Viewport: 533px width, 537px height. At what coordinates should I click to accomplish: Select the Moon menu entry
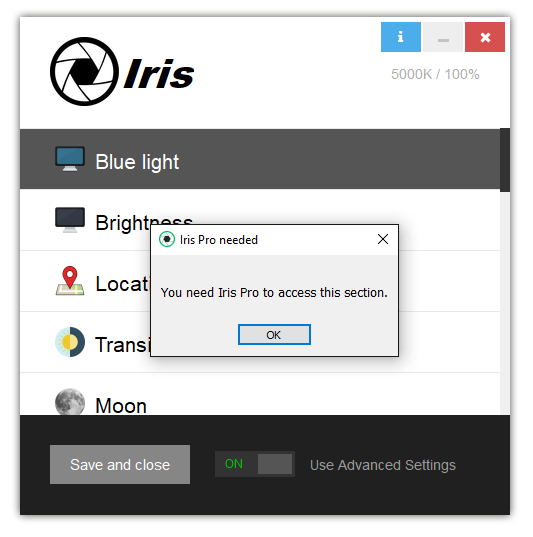(x=260, y=394)
